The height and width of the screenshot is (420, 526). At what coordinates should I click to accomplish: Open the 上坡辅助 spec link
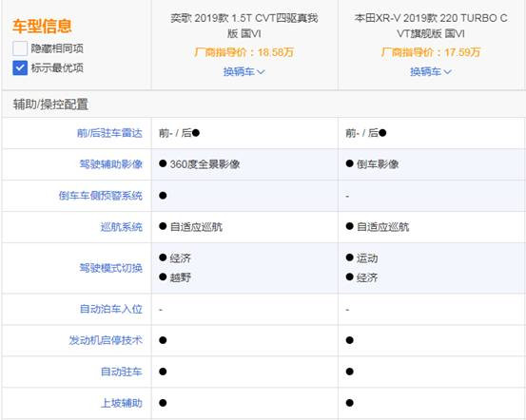click(x=122, y=403)
